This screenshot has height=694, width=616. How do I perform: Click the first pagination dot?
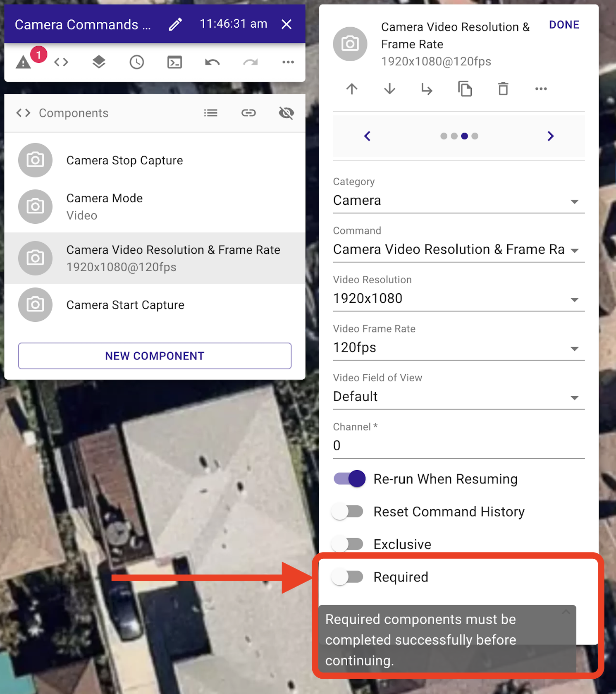coord(444,136)
